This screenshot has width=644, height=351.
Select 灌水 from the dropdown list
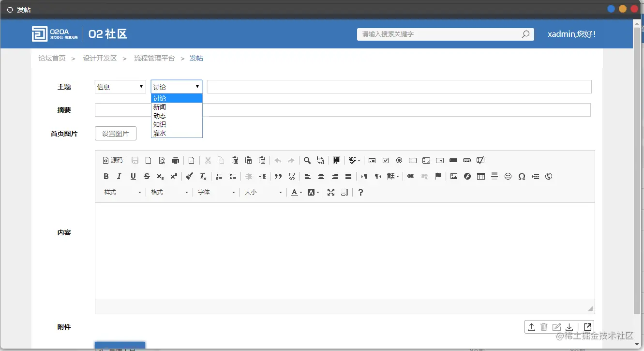click(x=177, y=133)
